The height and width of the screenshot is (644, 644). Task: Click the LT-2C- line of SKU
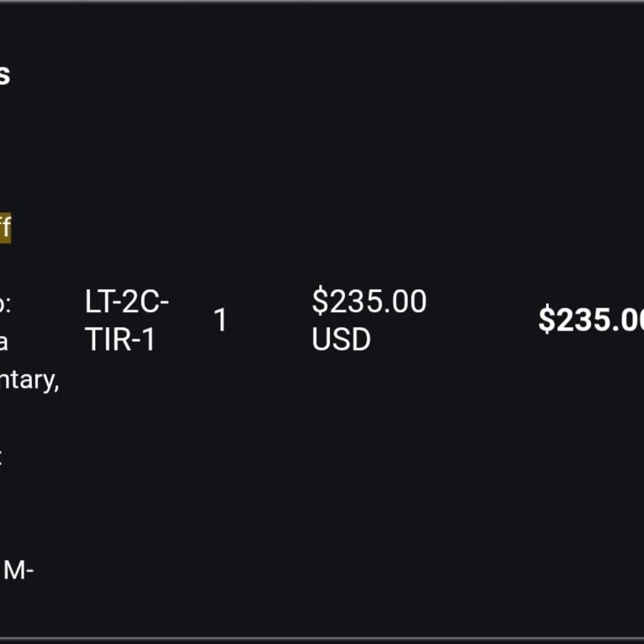click(x=127, y=301)
